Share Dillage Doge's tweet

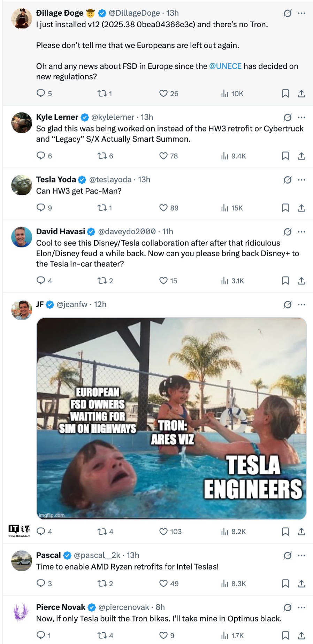(301, 93)
